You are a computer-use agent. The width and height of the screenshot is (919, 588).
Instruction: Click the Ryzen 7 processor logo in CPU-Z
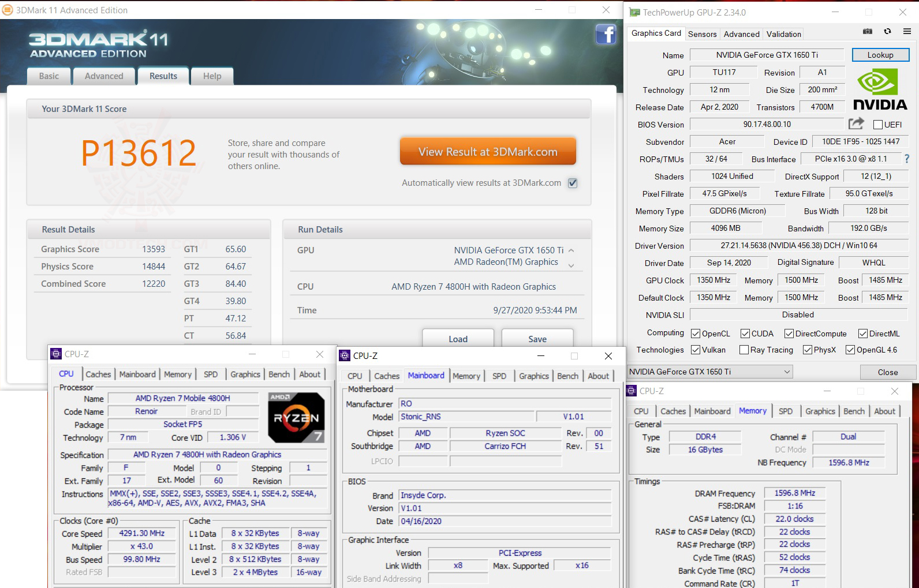tap(296, 417)
